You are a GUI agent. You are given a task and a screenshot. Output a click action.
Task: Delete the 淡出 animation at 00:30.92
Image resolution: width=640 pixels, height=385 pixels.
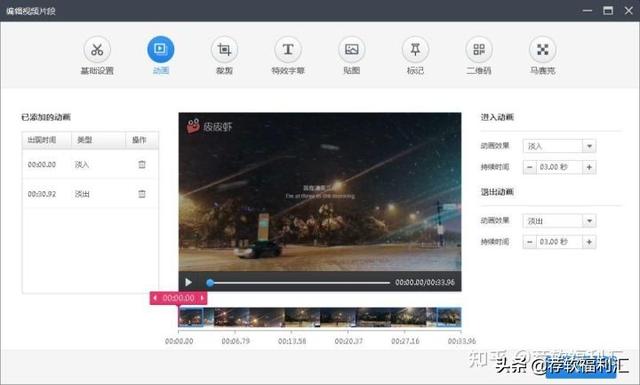[142, 194]
